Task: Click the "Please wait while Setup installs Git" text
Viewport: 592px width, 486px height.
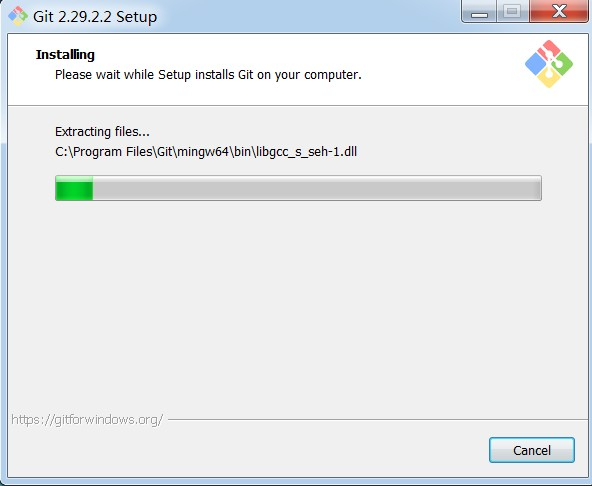Action: pos(208,75)
